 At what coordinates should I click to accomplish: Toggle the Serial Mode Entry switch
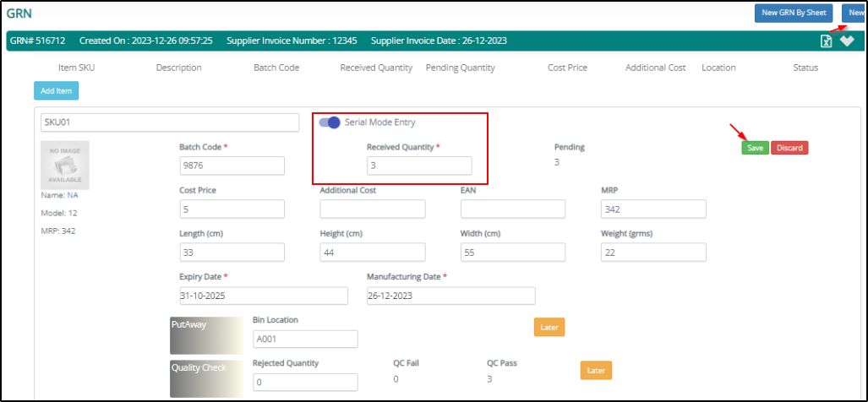point(330,122)
